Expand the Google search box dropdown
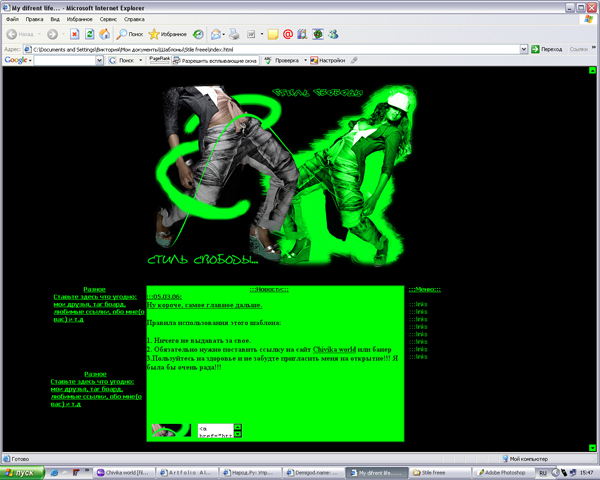The image size is (600, 480). coord(99,60)
